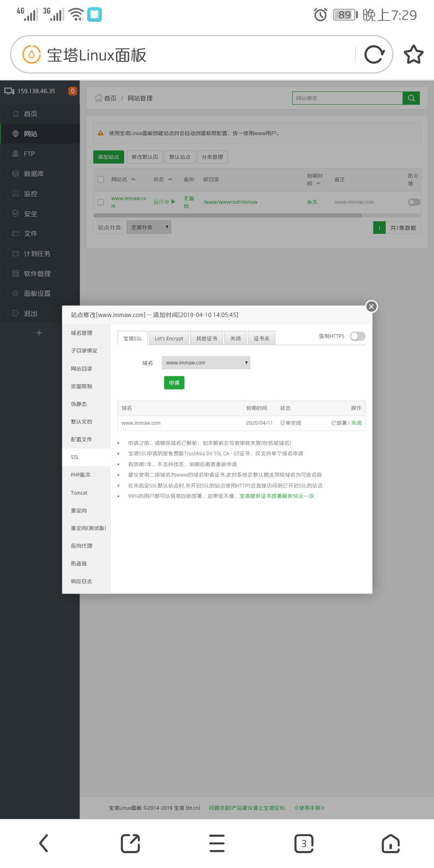The image size is (434, 868).
Task: Switch to 关闭 tab
Action: pyautogui.click(x=235, y=338)
